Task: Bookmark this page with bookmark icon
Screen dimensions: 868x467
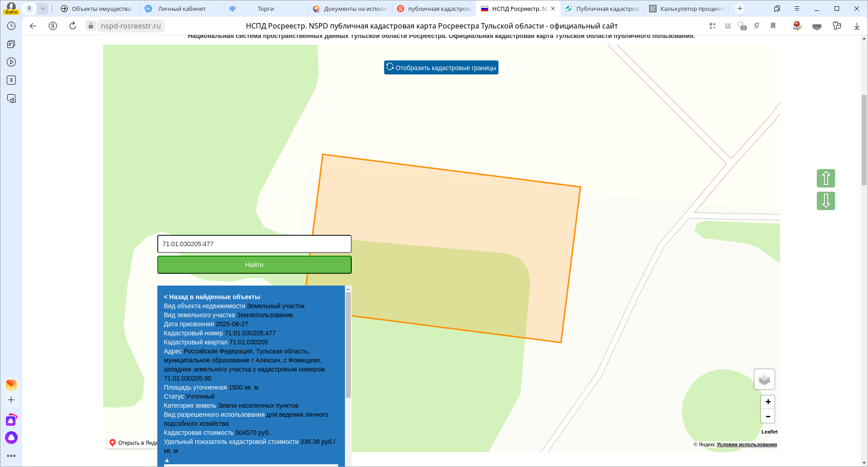Action: click(x=773, y=26)
